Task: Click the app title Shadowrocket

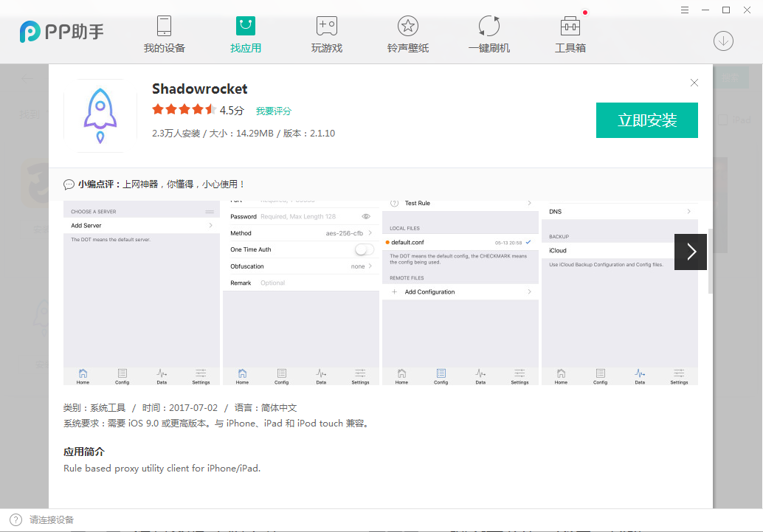Action: tap(199, 89)
